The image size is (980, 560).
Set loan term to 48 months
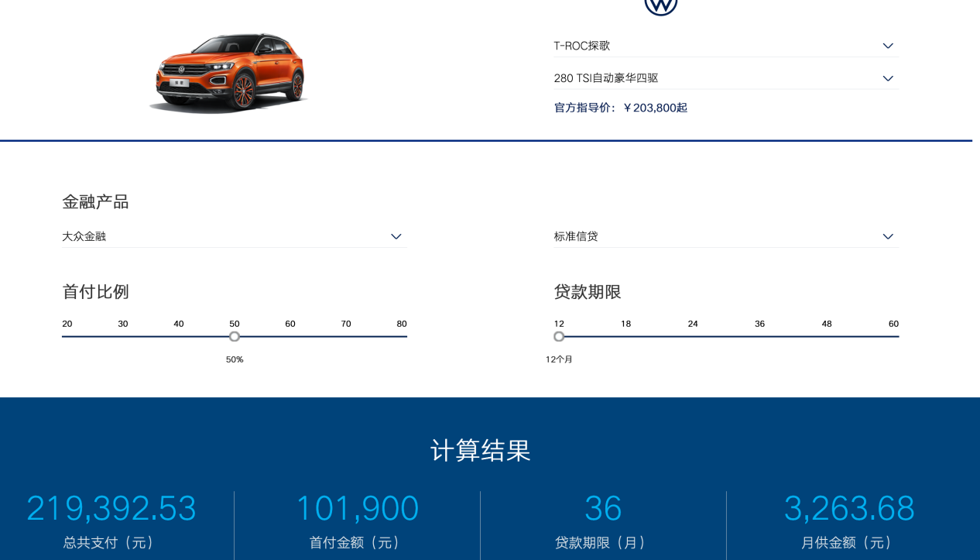827,324
